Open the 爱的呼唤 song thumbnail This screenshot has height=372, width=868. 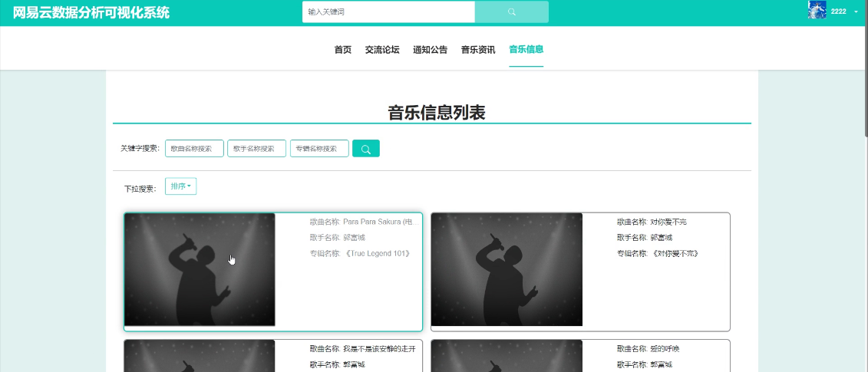507,356
